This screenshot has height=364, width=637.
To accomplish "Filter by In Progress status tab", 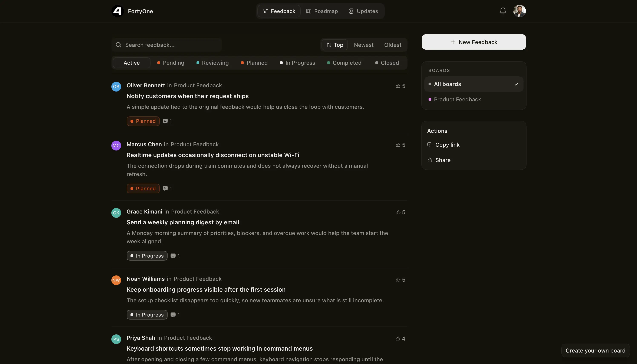I will point(297,63).
